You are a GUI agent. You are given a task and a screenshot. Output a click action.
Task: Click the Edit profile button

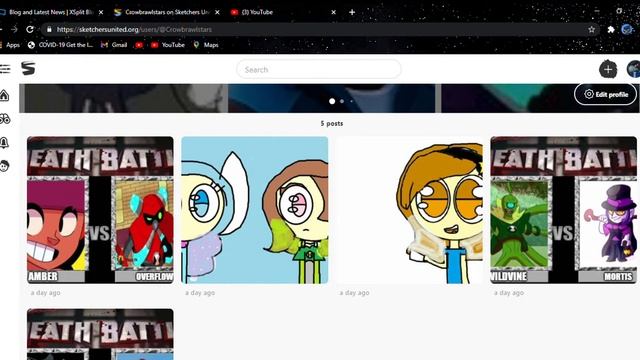point(605,94)
